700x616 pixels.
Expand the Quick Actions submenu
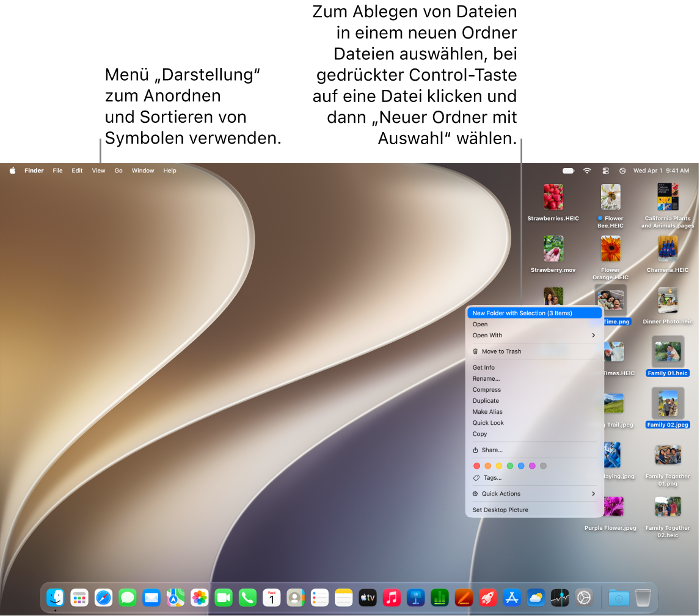(534, 494)
